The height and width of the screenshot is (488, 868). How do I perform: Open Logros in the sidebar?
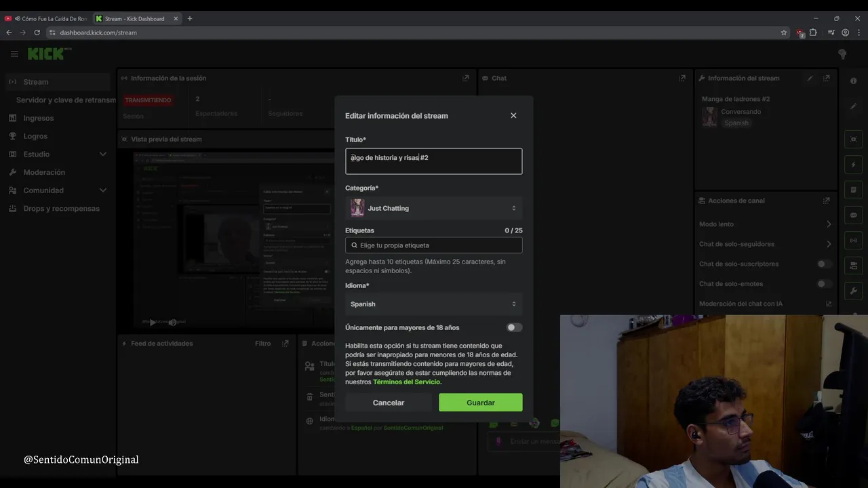point(35,136)
